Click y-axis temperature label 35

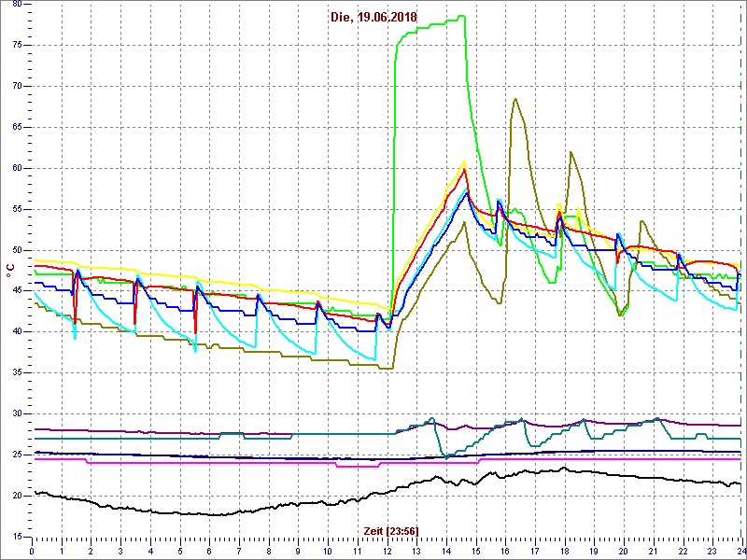tap(17, 372)
